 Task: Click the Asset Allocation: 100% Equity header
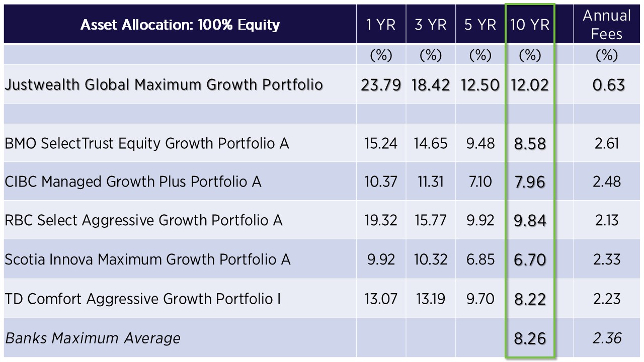coord(180,25)
